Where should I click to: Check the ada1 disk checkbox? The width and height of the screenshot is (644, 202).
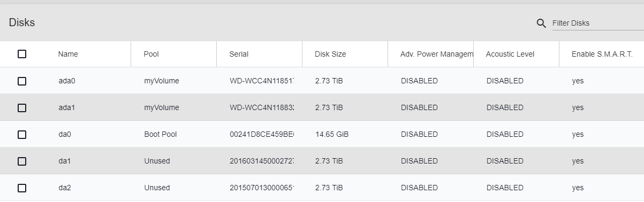(22, 107)
